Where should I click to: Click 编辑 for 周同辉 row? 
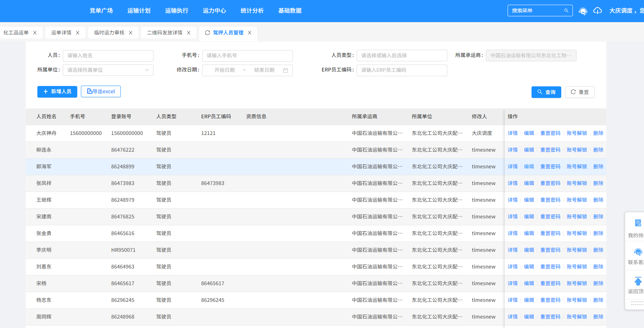pyautogui.click(x=529, y=317)
